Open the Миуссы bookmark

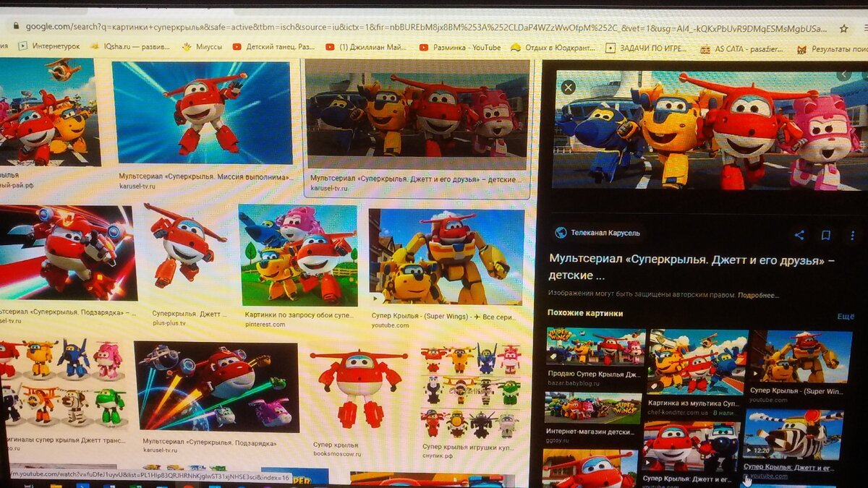[202, 46]
